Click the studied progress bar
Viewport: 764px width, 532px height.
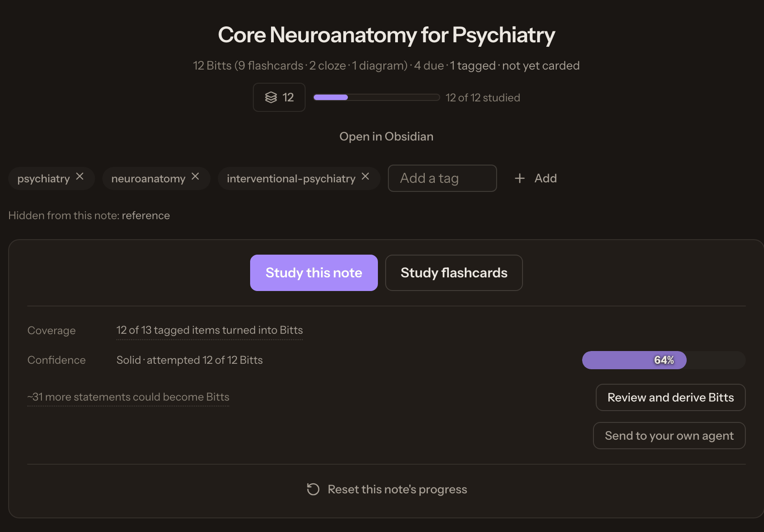[377, 97]
